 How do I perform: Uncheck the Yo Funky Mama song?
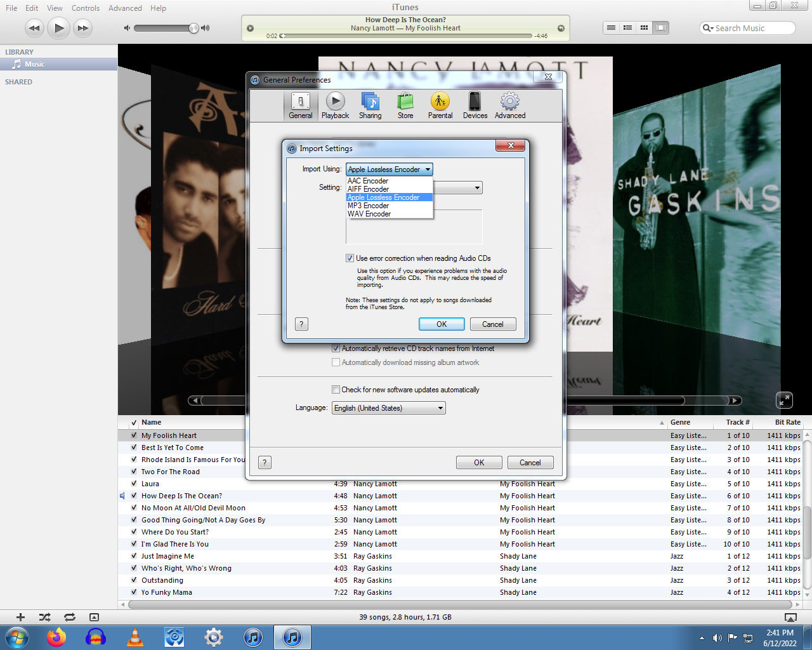(134, 592)
